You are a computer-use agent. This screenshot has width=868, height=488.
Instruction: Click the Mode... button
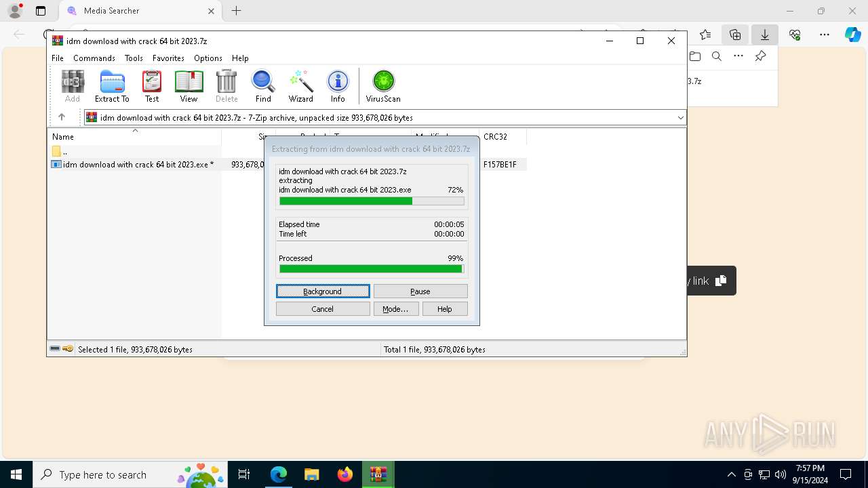pos(395,309)
